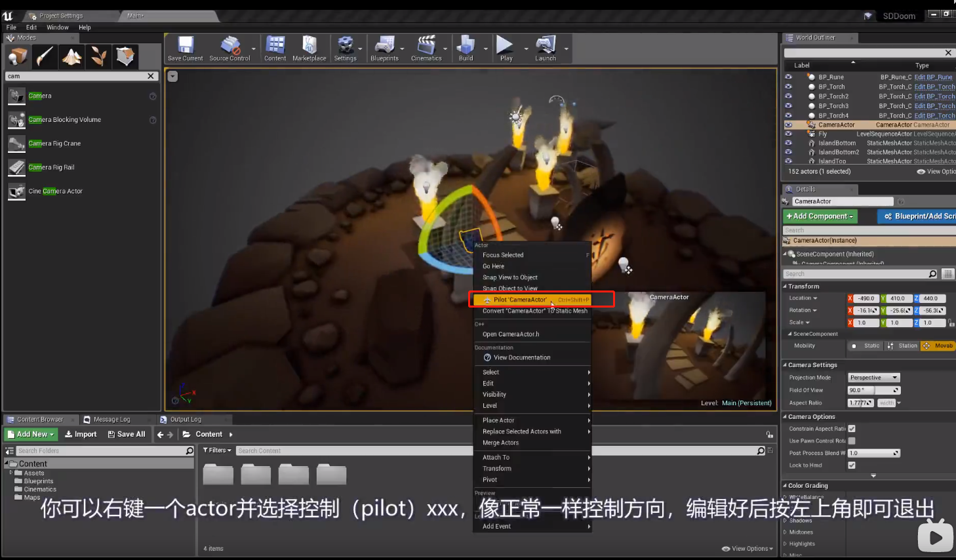The width and height of the screenshot is (956, 560).
Task: Set mobility to Static
Action: [866, 346]
